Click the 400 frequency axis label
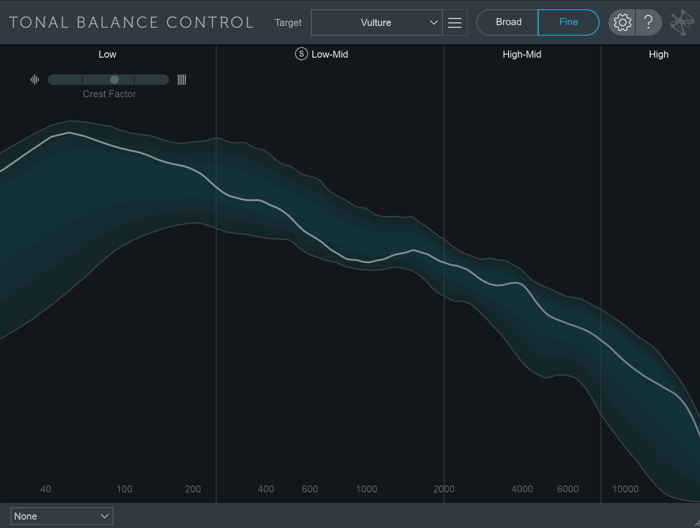The width and height of the screenshot is (700, 528). click(266, 489)
